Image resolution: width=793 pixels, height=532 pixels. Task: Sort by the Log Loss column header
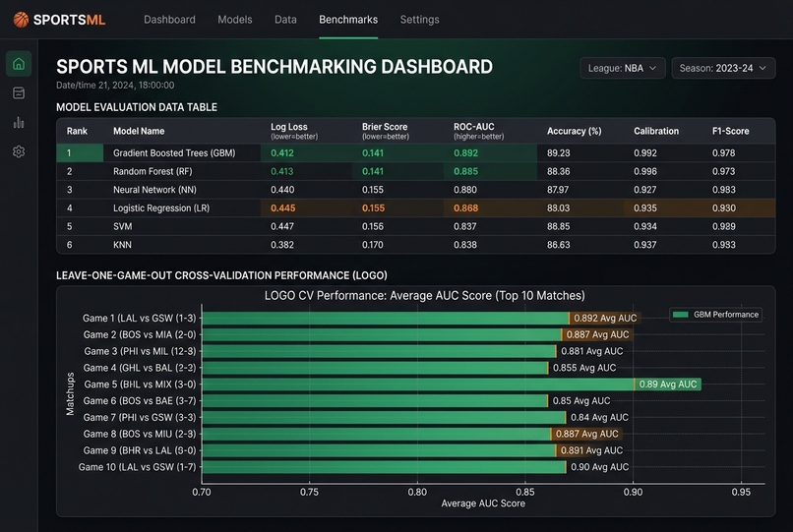[294, 131]
